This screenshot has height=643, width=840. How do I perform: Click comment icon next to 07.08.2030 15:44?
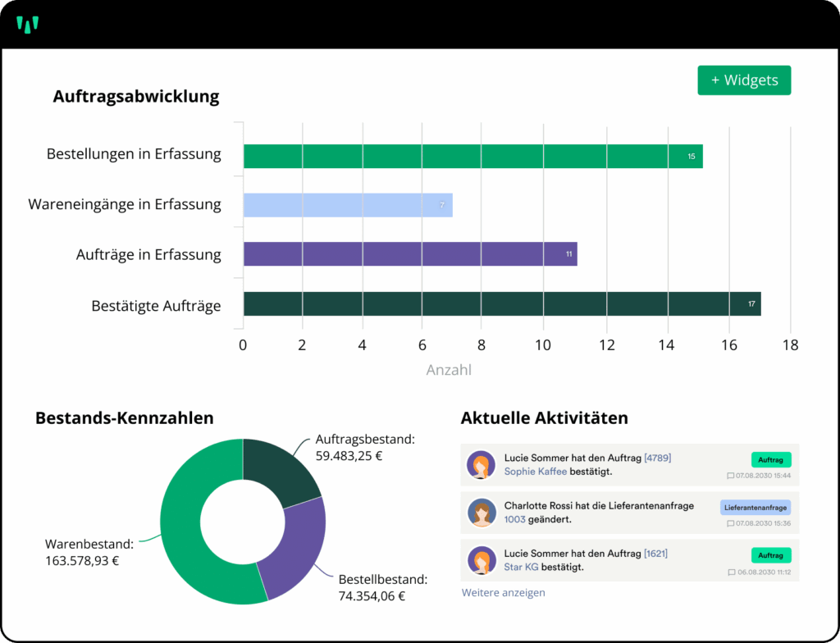(x=730, y=476)
